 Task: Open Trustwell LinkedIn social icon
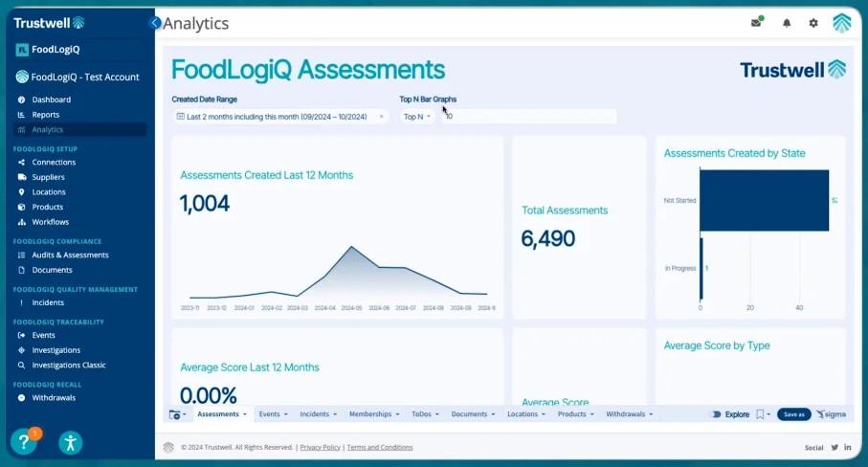848,447
